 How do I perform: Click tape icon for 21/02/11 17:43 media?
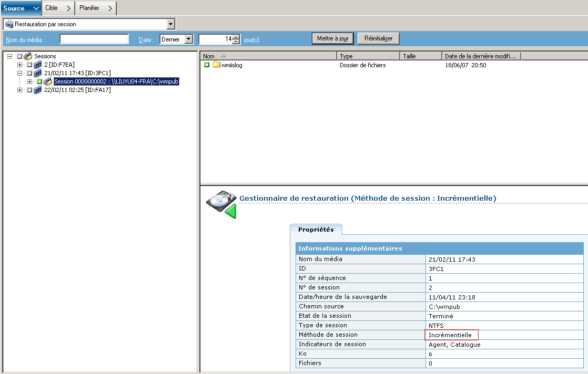click(38, 73)
